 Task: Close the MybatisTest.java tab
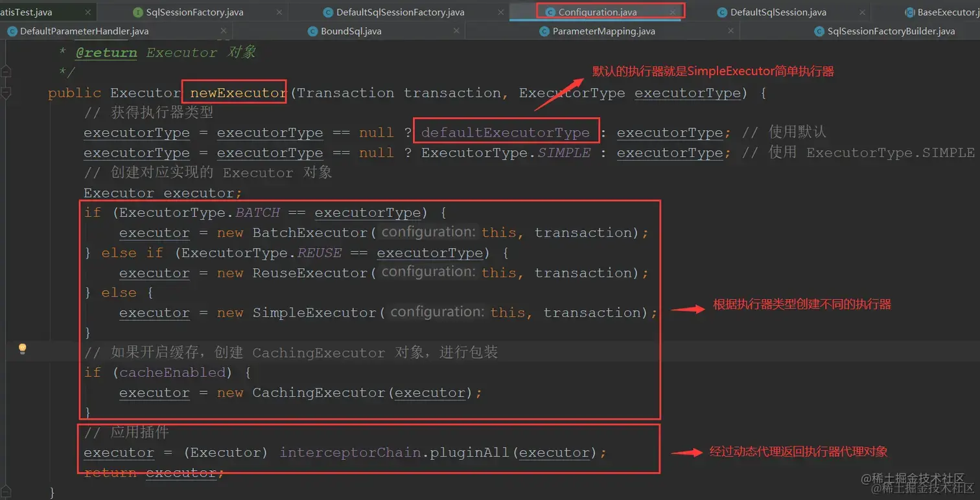[x=87, y=12]
